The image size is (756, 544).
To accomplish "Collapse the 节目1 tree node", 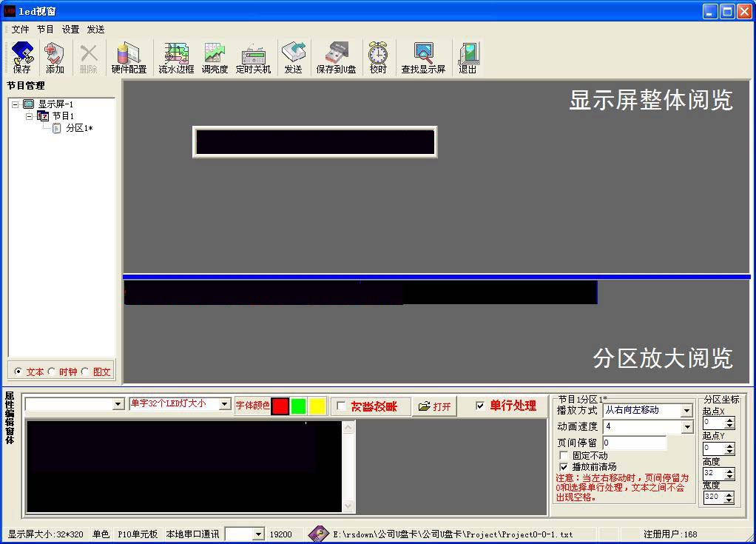I will click(30, 116).
